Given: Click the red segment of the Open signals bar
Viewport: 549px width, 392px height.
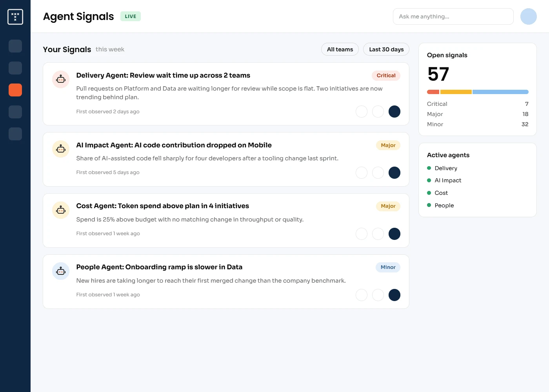Looking at the screenshot, I should 433,92.
